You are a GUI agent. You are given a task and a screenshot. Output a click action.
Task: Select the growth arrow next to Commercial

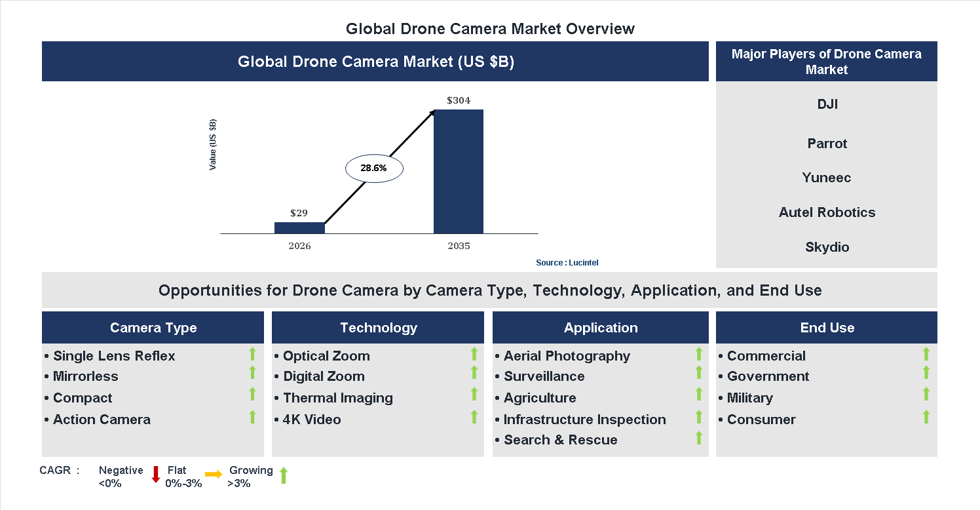pyautogui.click(x=926, y=355)
